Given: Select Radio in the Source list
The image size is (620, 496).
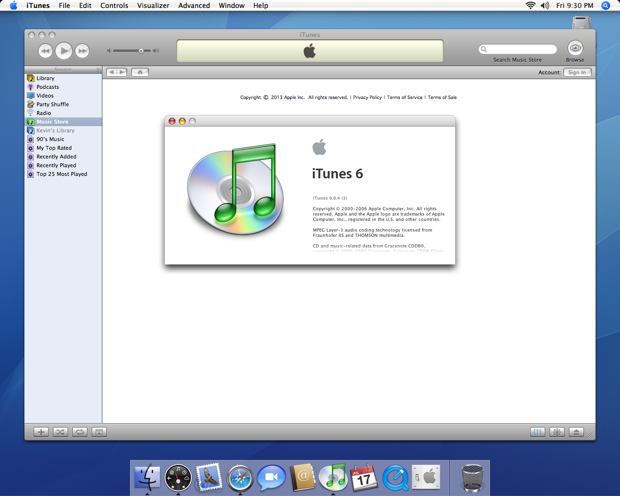Looking at the screenshot, I should pyautogui.click(x=63, y=113).
